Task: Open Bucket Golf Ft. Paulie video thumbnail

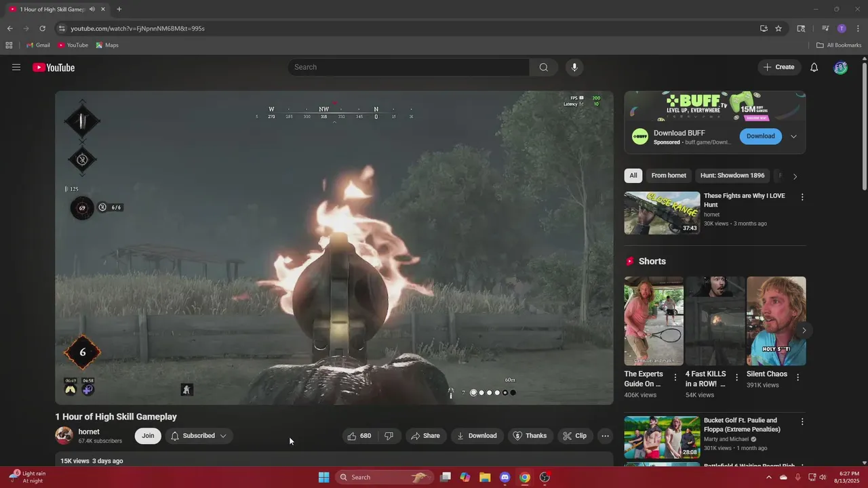Action: 662,437
